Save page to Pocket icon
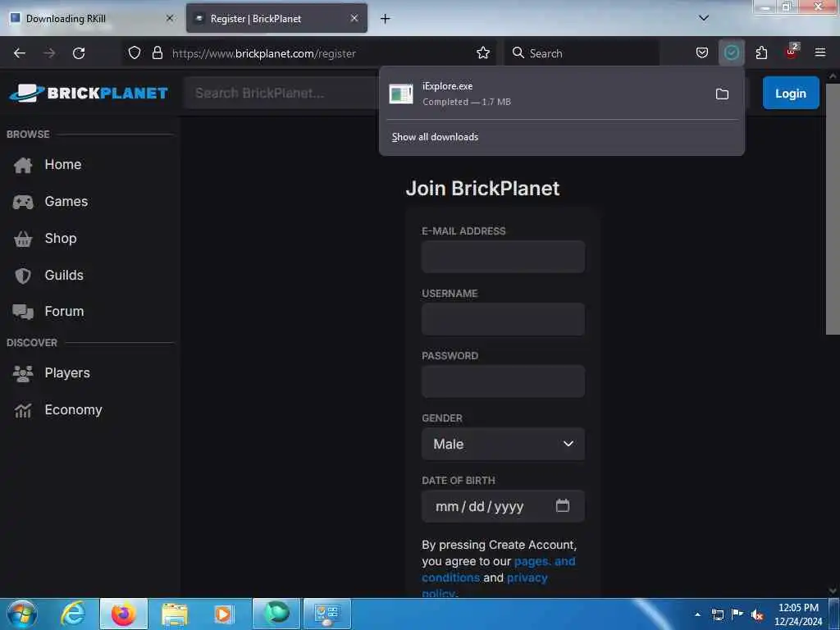The height and width of the screenshot is (630, 840). pos(702,53)
